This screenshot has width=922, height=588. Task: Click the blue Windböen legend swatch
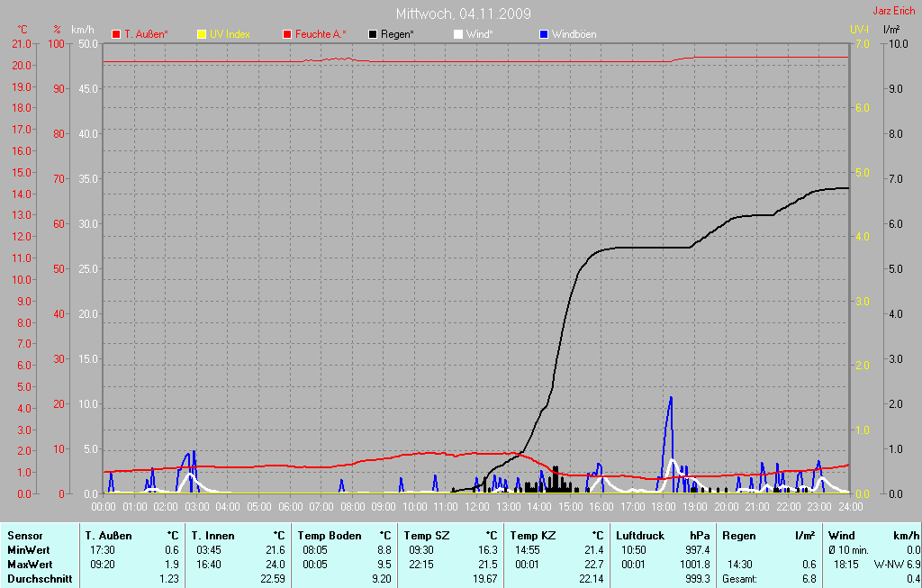click(x=543, y=34)
